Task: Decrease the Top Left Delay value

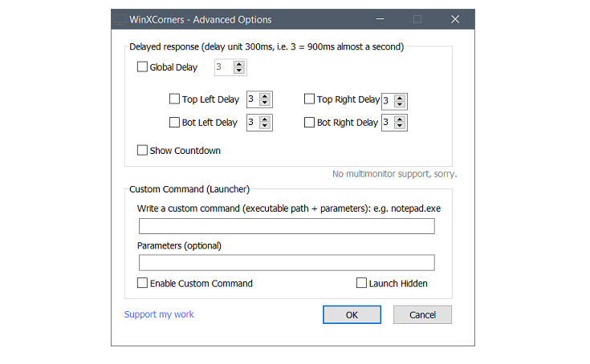Action: (265, 103)
